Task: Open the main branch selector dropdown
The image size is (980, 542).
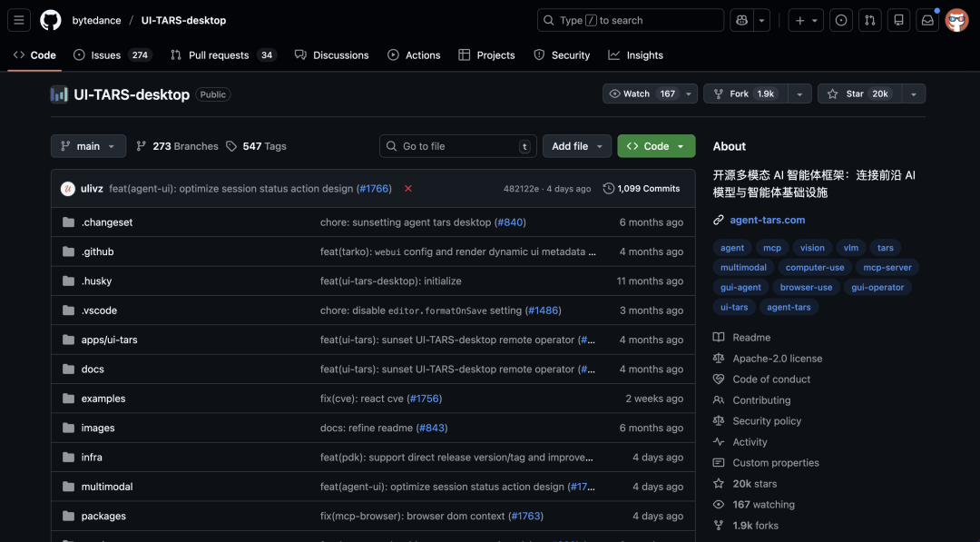Action: coord(87,145)
